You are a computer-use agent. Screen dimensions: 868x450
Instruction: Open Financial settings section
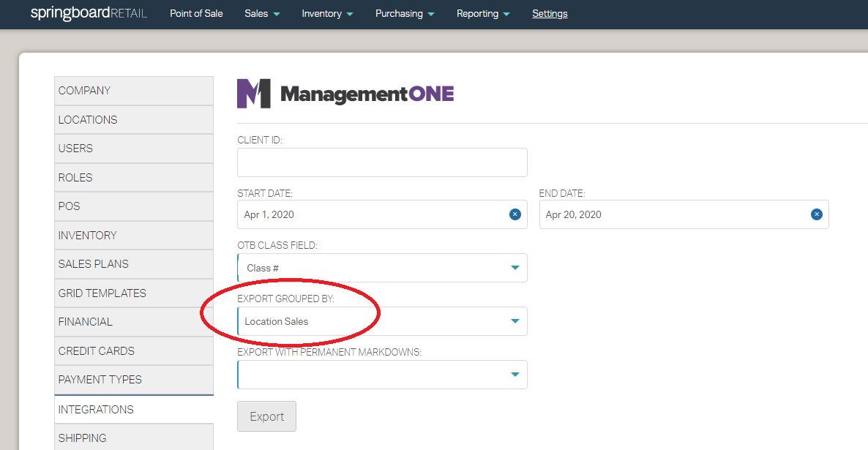click(x=133, y=322)
